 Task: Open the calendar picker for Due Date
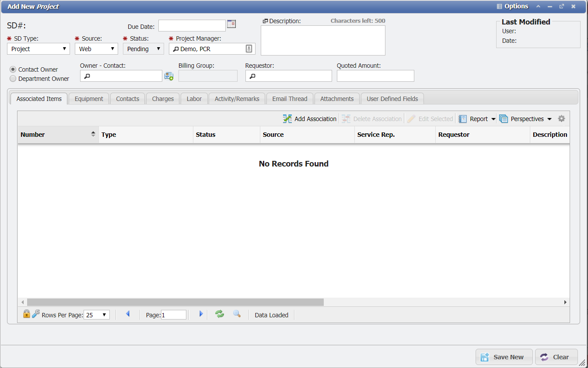[231, 24]
